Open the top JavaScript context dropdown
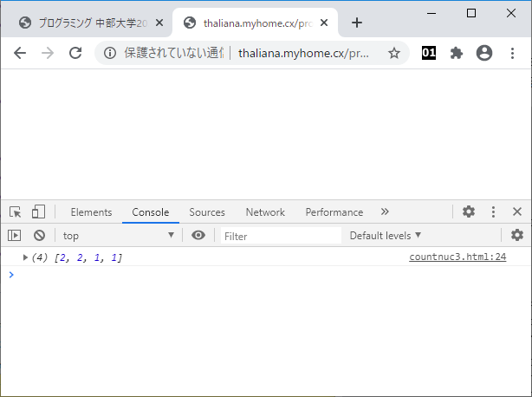Image resolution: width=532 pixels, height=397 pixels. (x=118, y=235)
